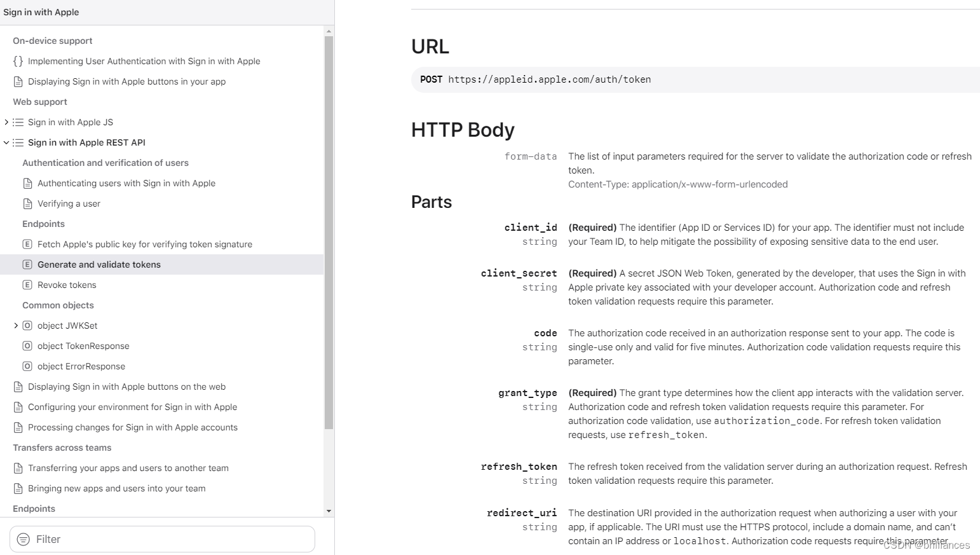Click the sidebar vertical scrollbar thumb

tap(329, 233)
